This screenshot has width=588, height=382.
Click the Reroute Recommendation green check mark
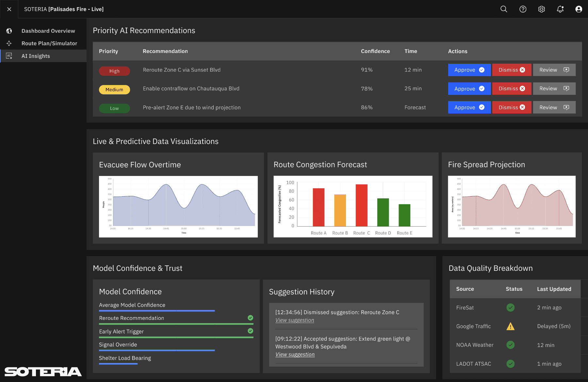click(250, 318)
